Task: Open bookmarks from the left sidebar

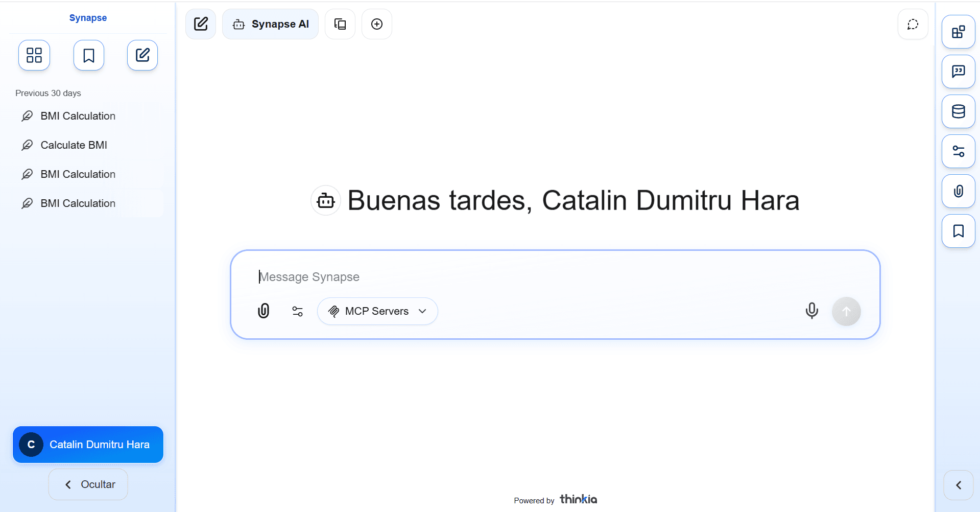Action: tap(89, 55)
